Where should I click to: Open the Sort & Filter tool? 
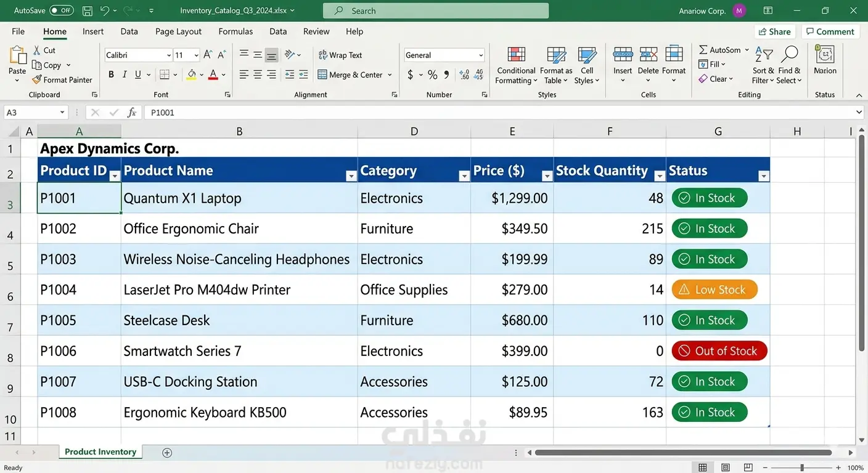click(764, 65)
